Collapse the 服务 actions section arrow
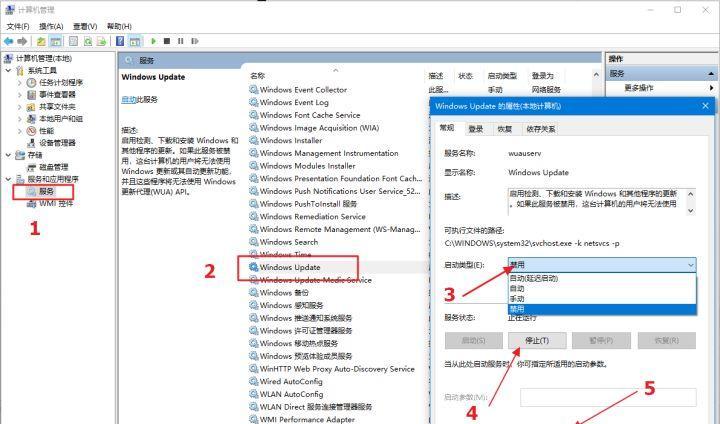The width and height of the screenshot is (720, 424). point(711,73)
